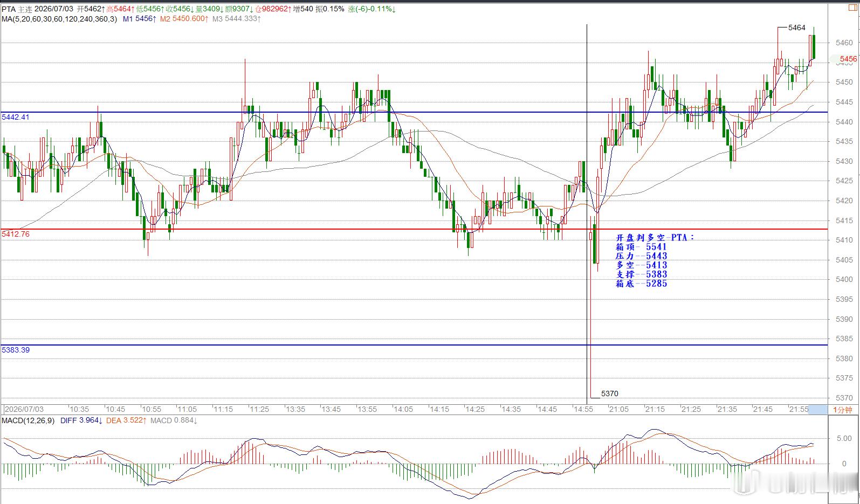Screen dimensions: 860x504
Task: Click the 2026/07/03 date label on time axis
Action: point(24,410)
